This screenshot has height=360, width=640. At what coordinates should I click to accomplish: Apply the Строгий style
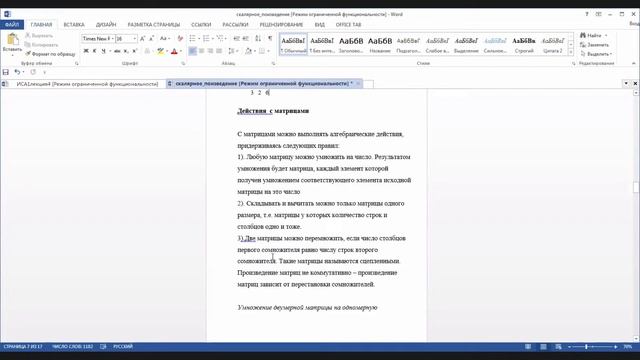tap(524, 44)
